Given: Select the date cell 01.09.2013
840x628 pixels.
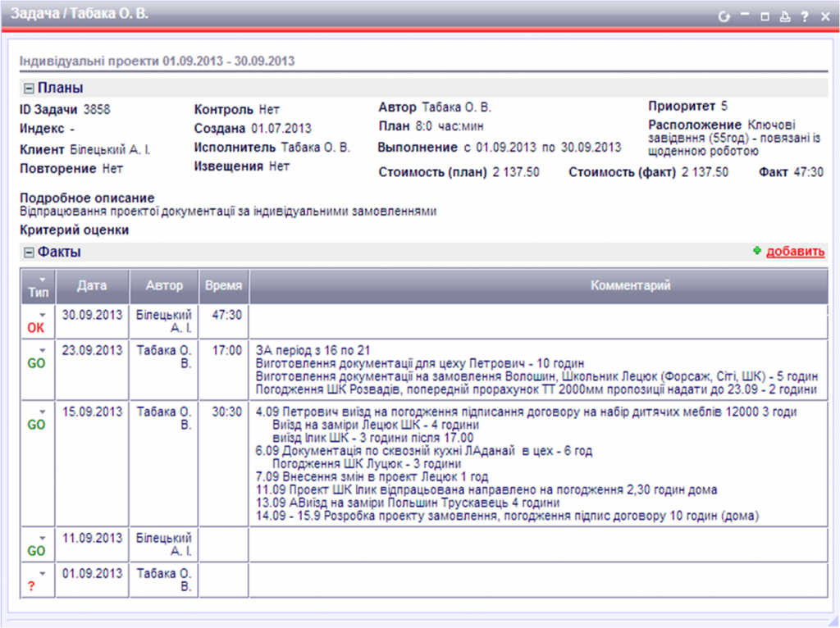Looking at the screenshot, I should coord(92,573).
